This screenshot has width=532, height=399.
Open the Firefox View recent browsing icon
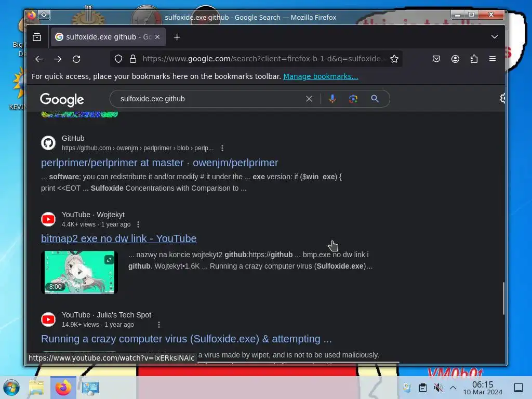click(x=37, y=37)
